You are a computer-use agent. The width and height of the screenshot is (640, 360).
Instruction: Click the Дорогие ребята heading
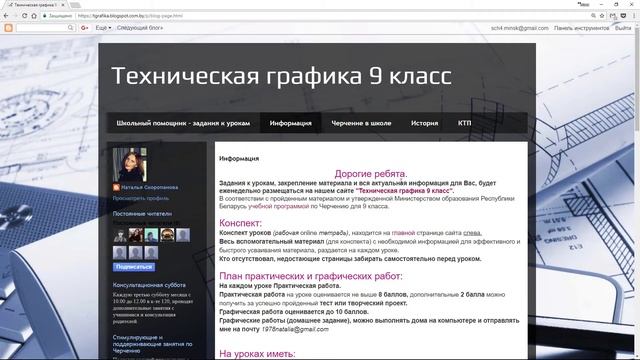[371, 174]
